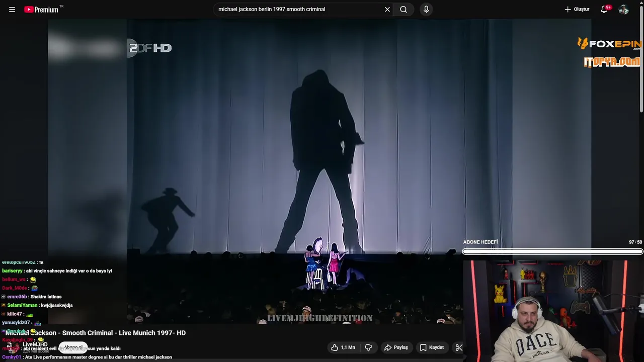
Task: Create a clip with the scissors icon
Action: [459, 347]
